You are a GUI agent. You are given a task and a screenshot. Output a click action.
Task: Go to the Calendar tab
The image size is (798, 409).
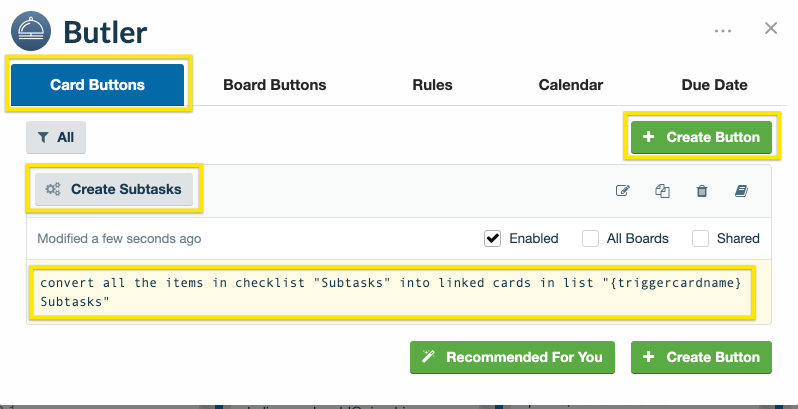[x=571, y=85]
